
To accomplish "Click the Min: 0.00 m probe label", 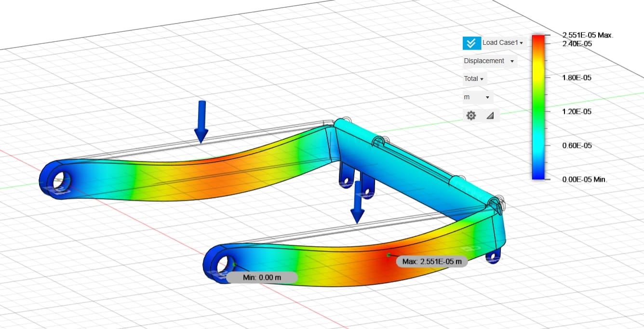I will click(261, 277).
